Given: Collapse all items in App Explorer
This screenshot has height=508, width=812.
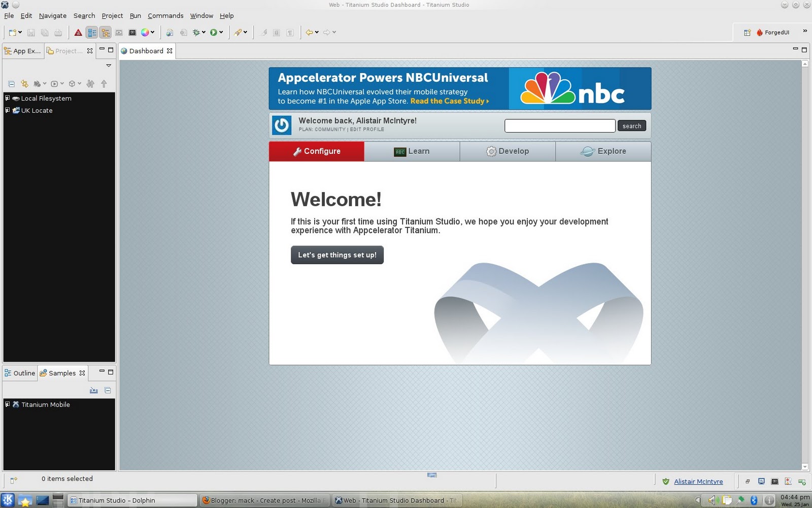Looking at the screenshot, I should [12, 84].
